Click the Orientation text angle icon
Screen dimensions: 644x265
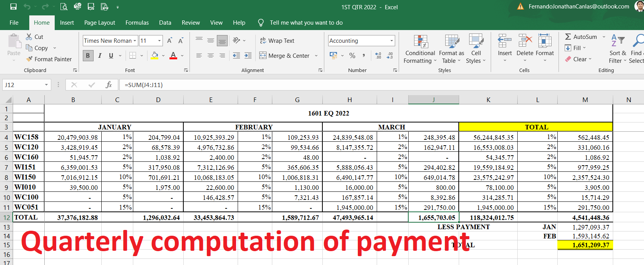point(236,40)
